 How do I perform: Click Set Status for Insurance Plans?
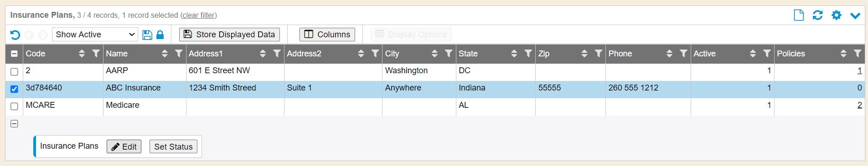(173, 146)
